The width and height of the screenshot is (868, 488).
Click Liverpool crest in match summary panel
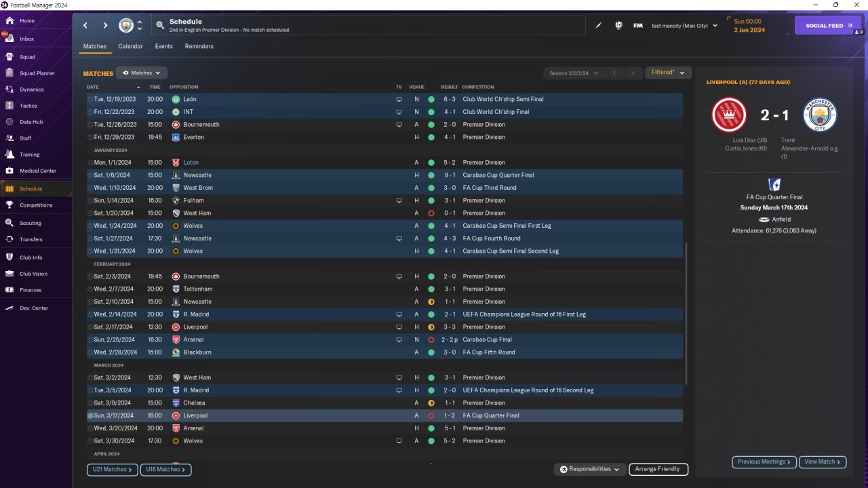click(729, 115)
